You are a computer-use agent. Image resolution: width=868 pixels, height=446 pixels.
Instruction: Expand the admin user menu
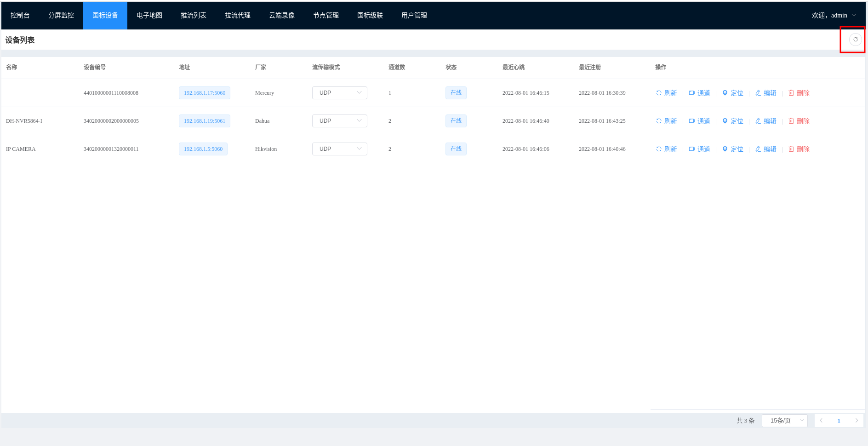click(x=834, y=15)
